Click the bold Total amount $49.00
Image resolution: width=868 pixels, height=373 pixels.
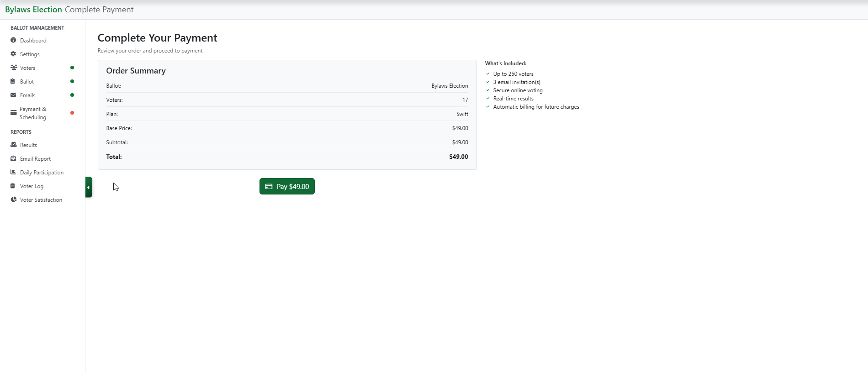[x=459, y=157]
